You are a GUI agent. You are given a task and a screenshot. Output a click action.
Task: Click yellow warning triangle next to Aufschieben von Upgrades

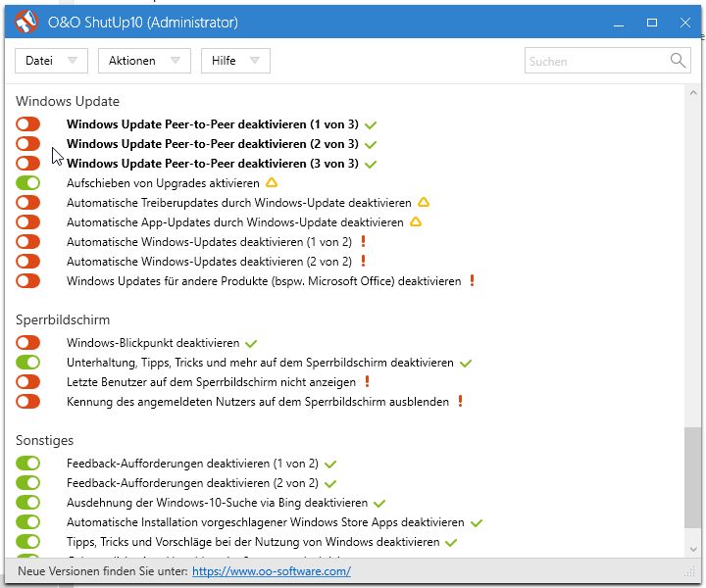tap(272, 182)
